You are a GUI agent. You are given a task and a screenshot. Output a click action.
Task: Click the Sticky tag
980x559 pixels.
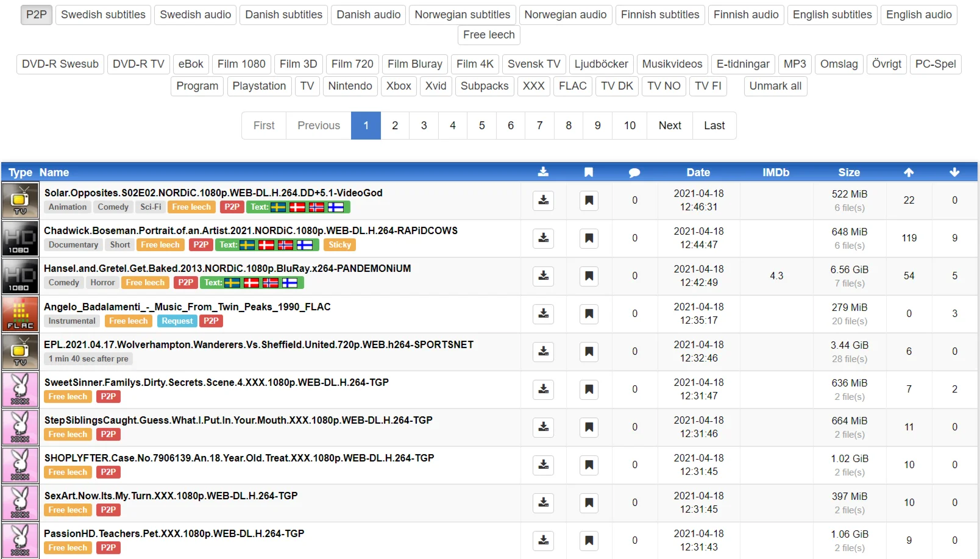click(339, 245)
